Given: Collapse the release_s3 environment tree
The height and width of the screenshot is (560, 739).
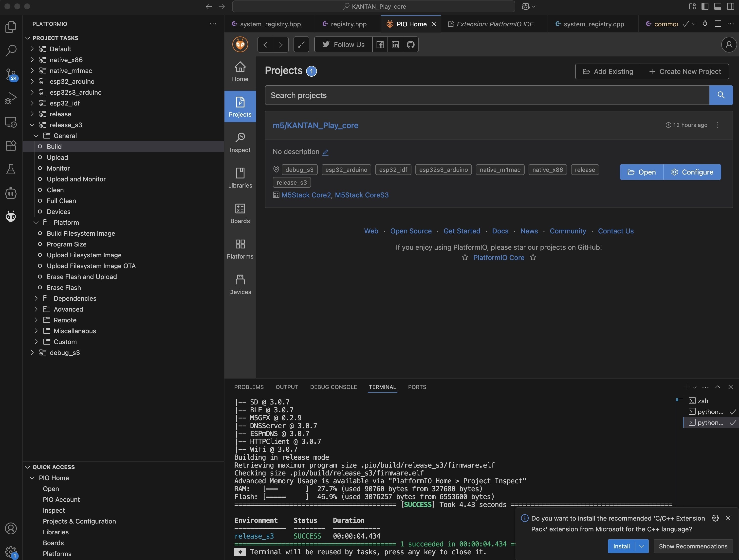Looking at the screenshot, I should click(32, 125).
